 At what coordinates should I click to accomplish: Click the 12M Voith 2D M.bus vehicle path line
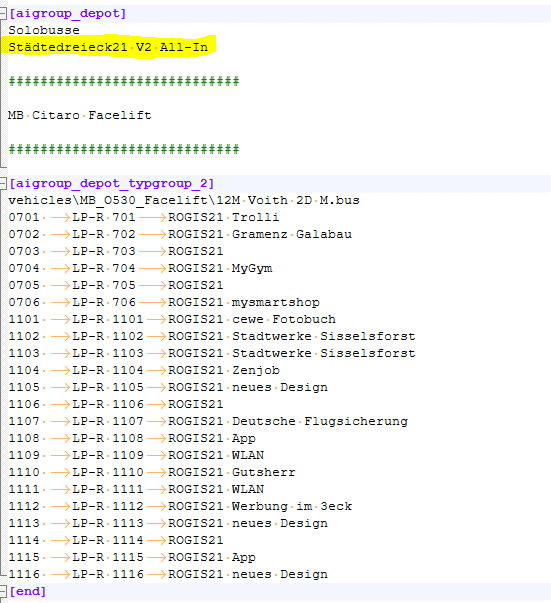coord(184,200)
